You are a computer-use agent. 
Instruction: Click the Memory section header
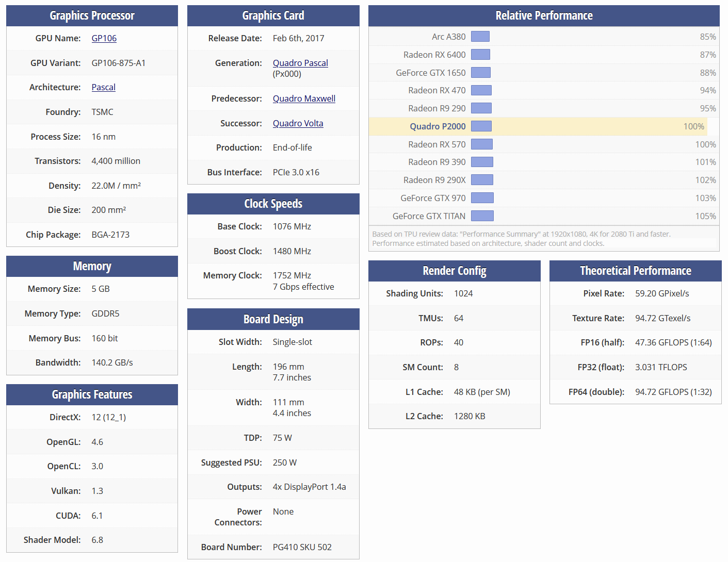point(92,266)
